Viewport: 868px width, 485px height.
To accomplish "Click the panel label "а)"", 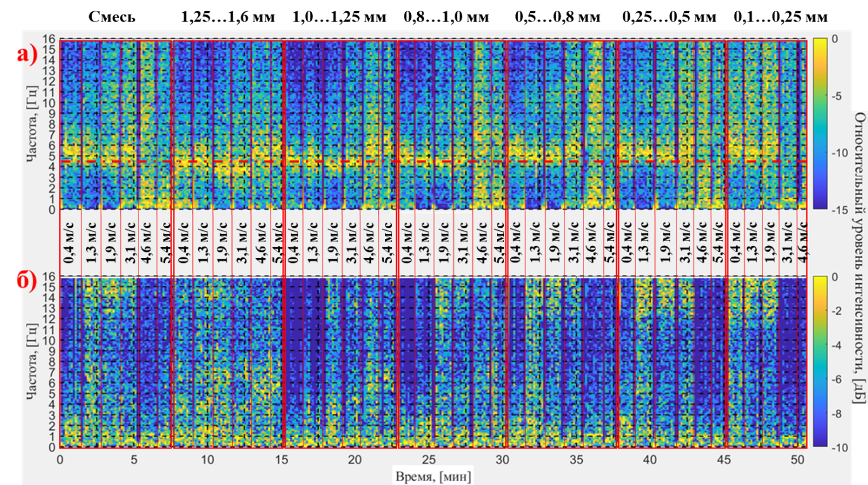I will pyautogui.click(x=27, y=56).
